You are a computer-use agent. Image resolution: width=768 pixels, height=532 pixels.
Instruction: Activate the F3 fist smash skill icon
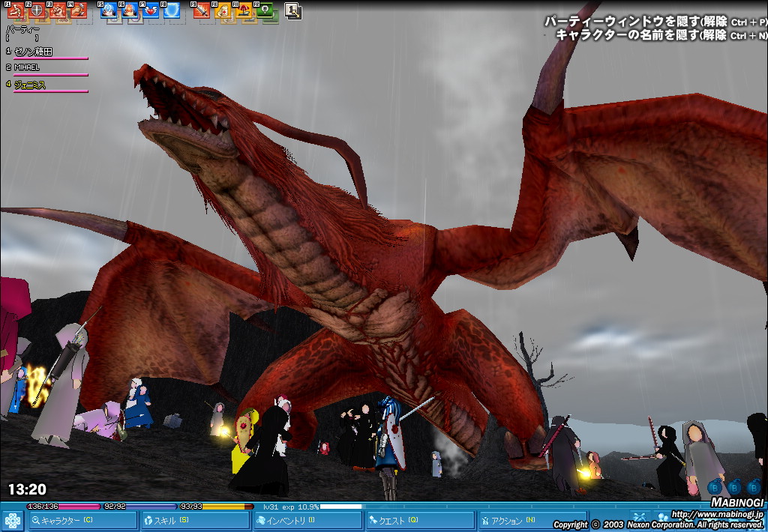58,10
